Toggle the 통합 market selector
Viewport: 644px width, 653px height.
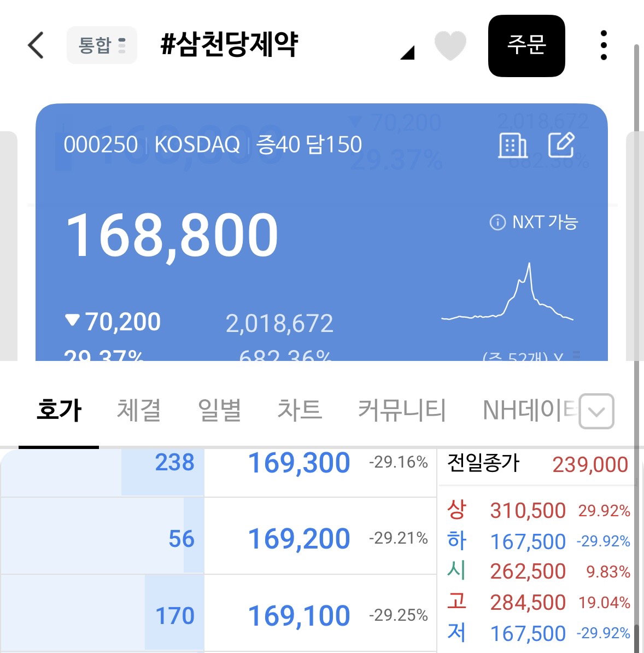pyautogui.click(x=102, y=45)
